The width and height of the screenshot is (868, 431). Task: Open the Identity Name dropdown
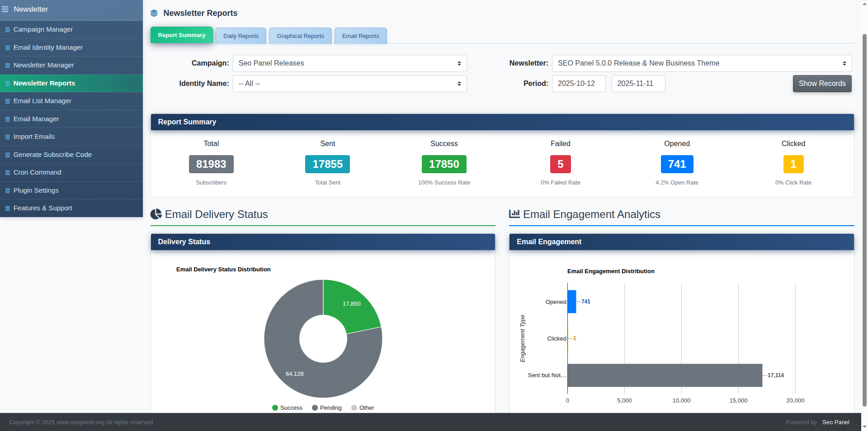[349, 83]
